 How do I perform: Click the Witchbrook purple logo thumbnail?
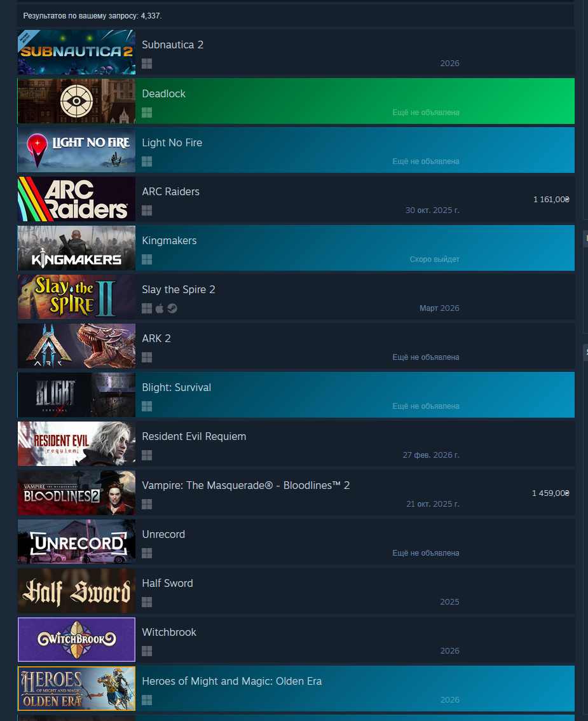[77, 639]
